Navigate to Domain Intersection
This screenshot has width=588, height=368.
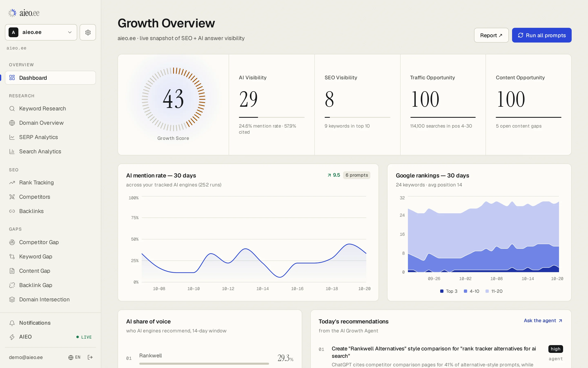click(50, 300)
